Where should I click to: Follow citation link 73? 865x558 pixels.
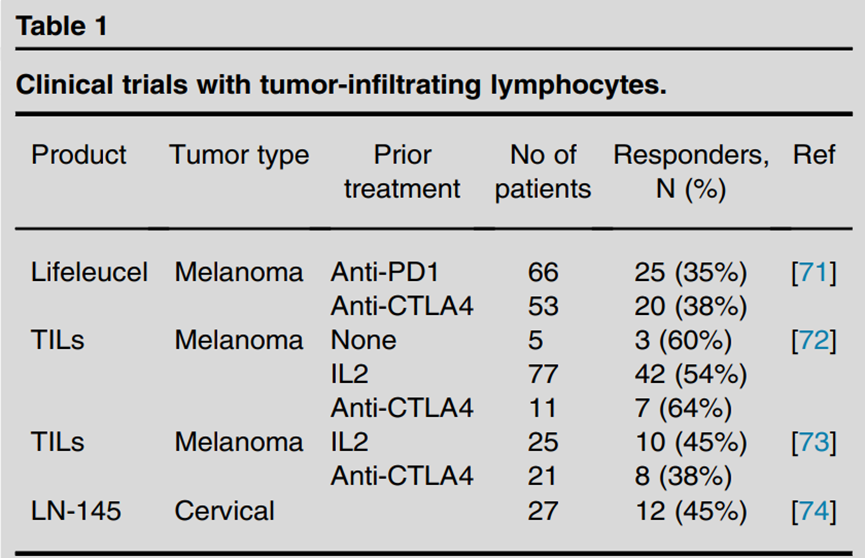pos(814,442)
